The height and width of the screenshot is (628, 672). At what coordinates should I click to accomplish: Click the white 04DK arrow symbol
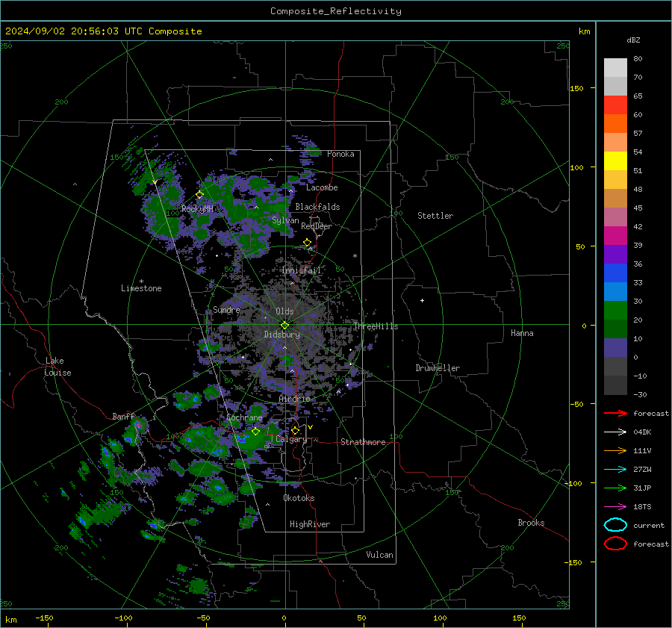point(615,432)
